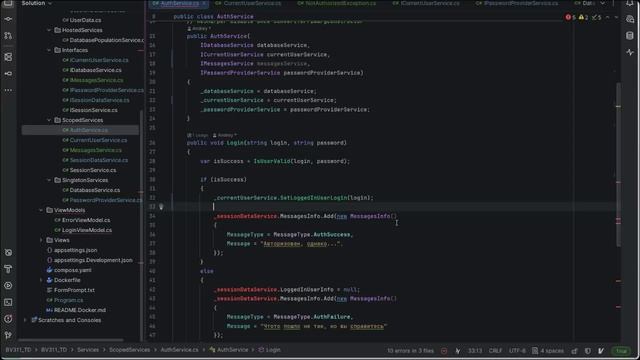Select compose.yaml in the tree
Image resolution: width=640 pixels, height=360 pixels.
[x=69, y=270]
